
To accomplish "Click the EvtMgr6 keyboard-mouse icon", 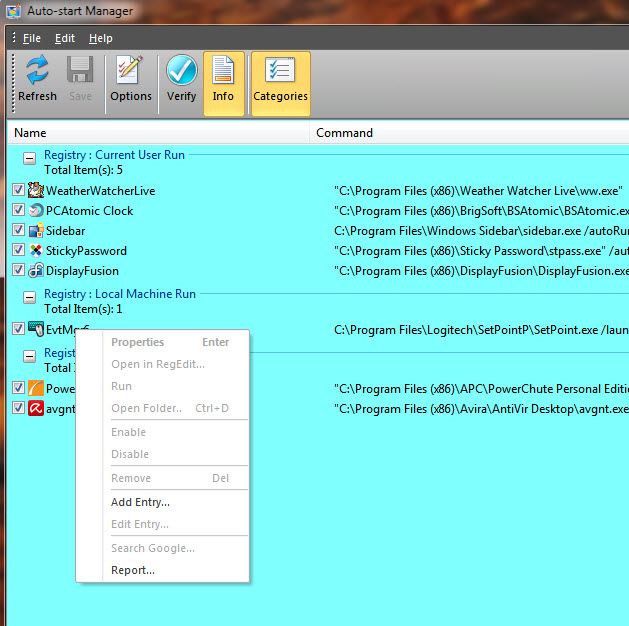I will coord(36,329).
